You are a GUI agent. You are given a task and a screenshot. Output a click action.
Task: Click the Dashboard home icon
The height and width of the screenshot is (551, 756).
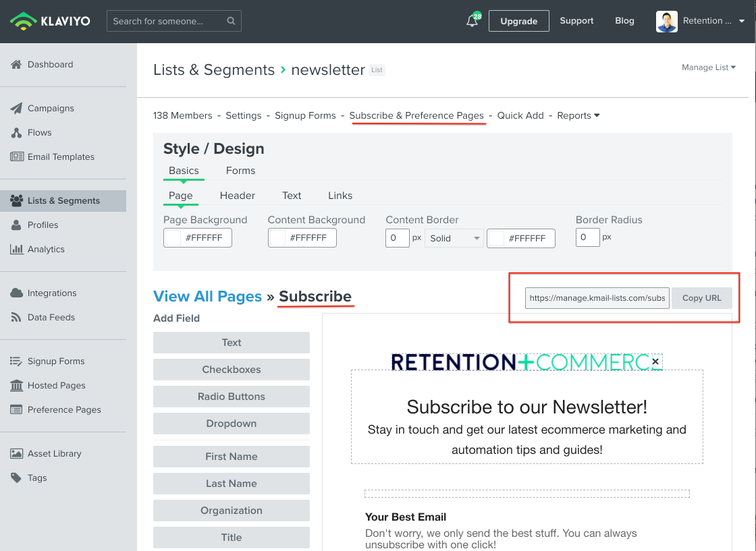pos(16,64)
